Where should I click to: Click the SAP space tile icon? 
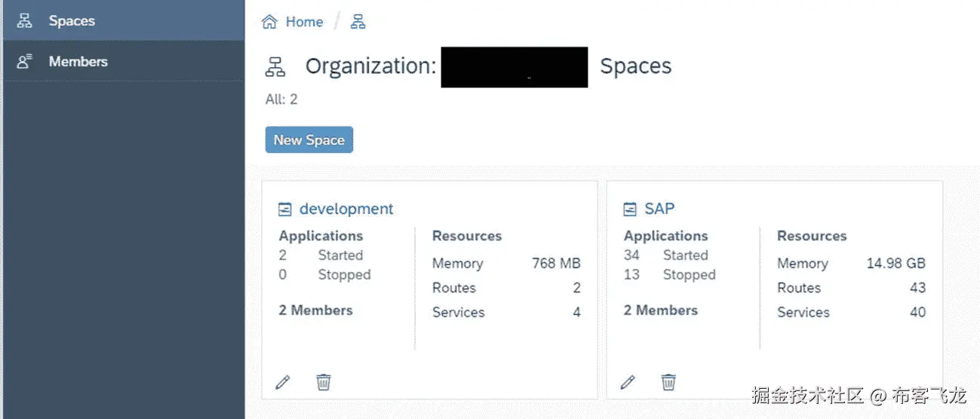point(630,209)
